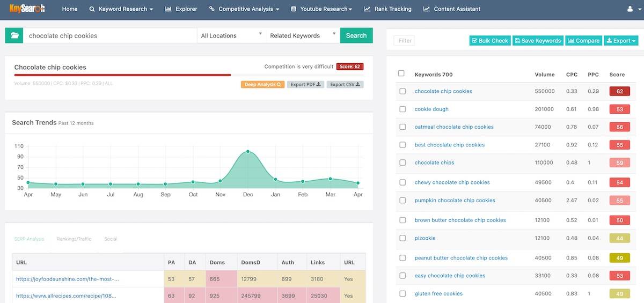This screenshot has height=303, width=644.
Task: Go to the Home page
Action: pyautogui.click(x=70, y=9)
